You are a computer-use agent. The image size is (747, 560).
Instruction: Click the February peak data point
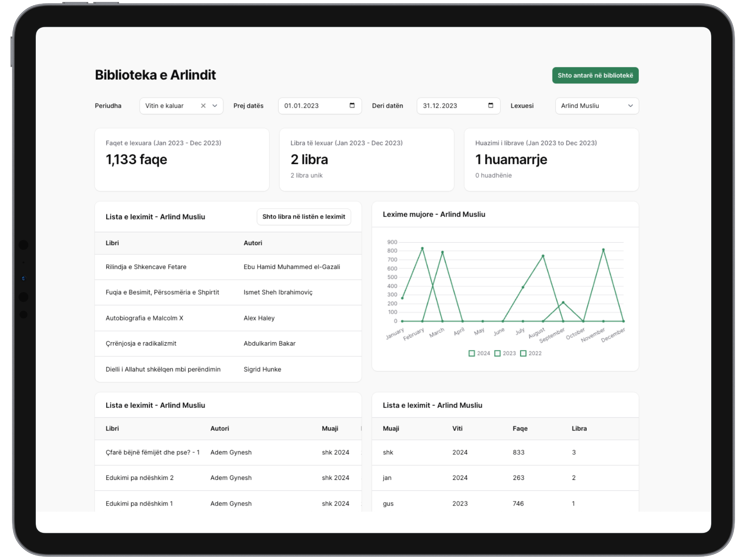pos(422,248)
